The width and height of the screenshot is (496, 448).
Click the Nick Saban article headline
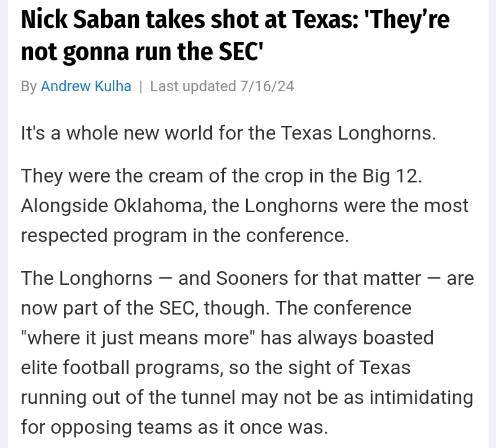click(236, 36)
